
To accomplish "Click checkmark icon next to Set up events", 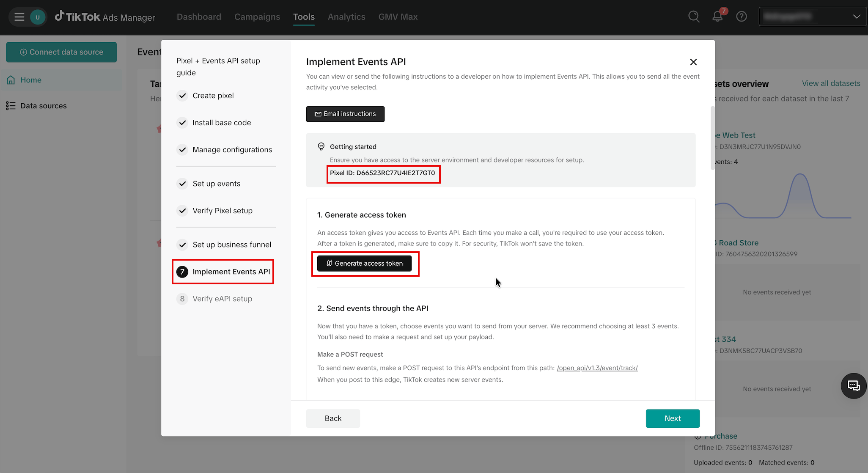I will point(182,184).
